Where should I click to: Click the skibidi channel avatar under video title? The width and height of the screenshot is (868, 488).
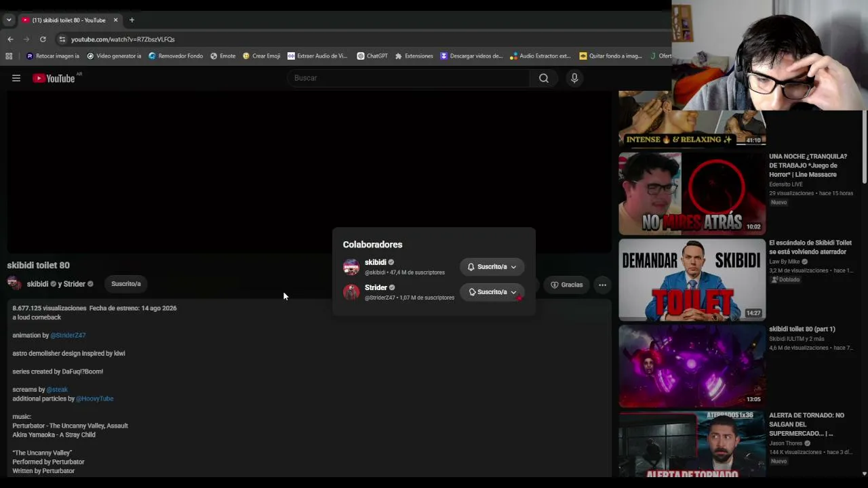[x=14, y=284]
